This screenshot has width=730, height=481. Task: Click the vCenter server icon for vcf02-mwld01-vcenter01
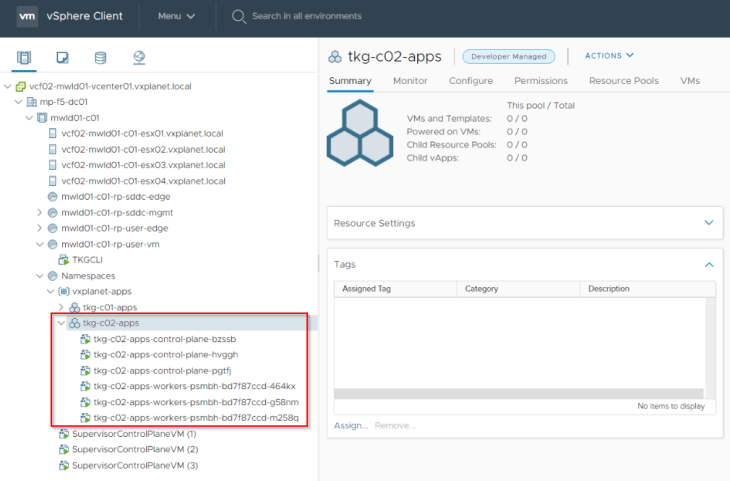20,86
